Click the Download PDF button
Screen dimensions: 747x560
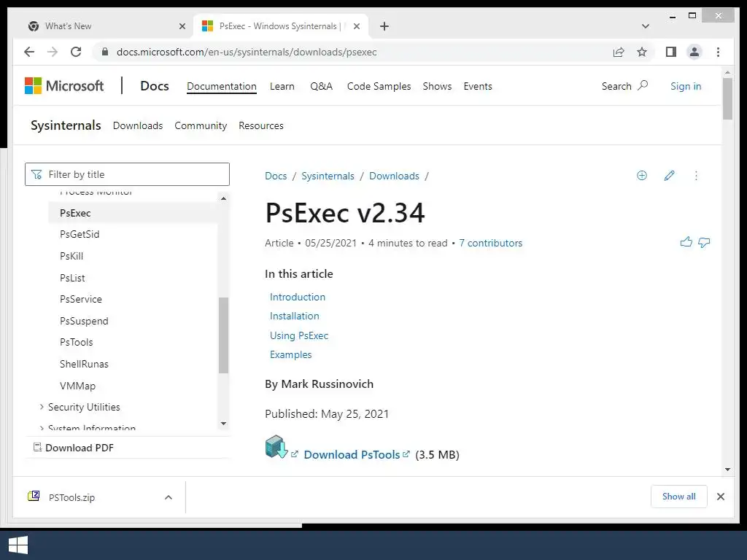74,448
